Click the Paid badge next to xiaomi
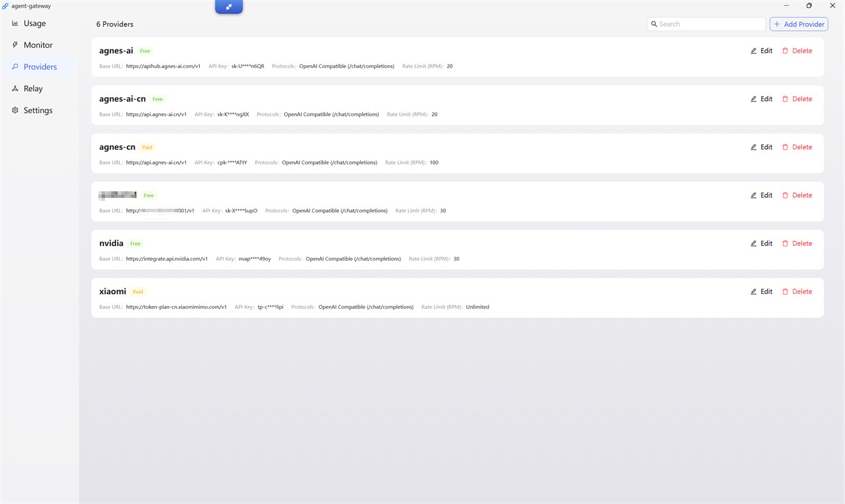Image resolution: width=845 pixels, height=504 pixels. [x=138, y=292]
